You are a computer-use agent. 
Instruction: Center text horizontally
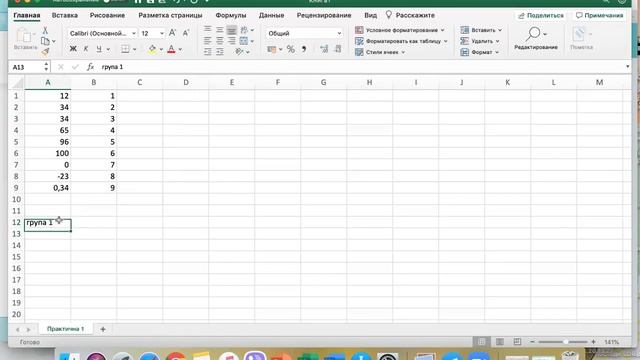pyautogui.click(x=220, y=40)
